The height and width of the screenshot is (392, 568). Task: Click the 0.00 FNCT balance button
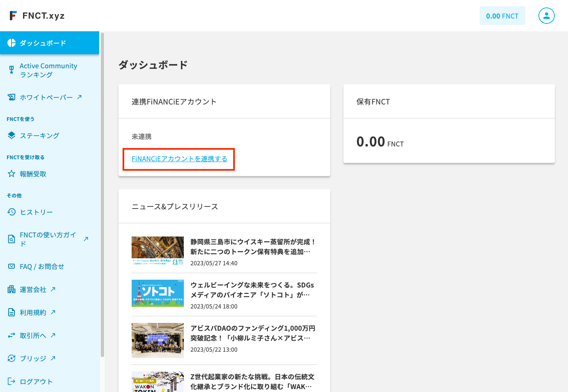coord(502,16)
